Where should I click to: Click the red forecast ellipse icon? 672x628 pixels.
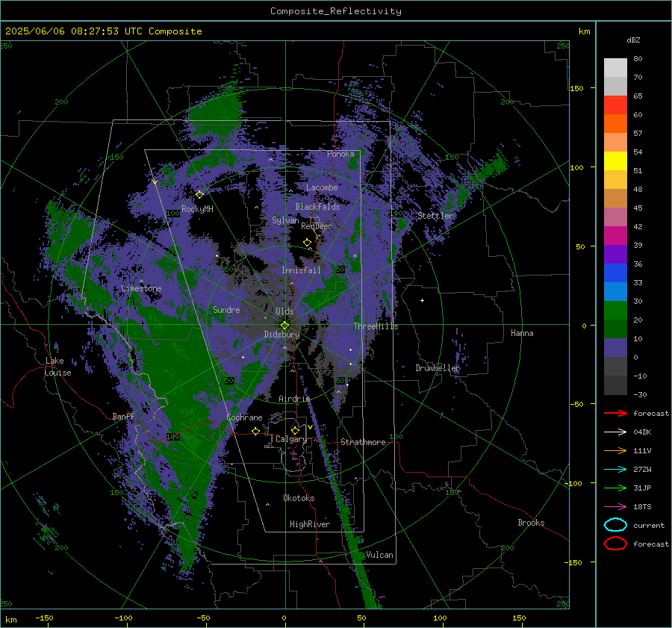point(615,544)
